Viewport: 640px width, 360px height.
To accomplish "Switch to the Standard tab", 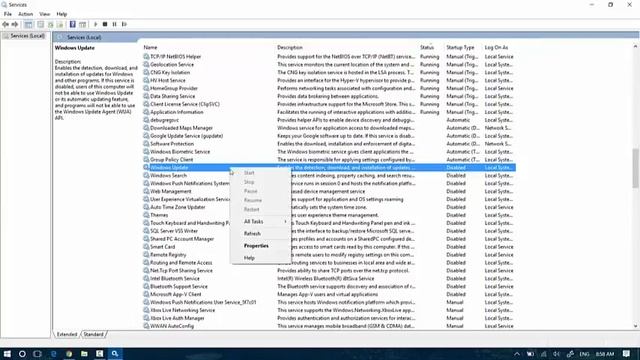I will pyautogui.click(x=93, y=334).
